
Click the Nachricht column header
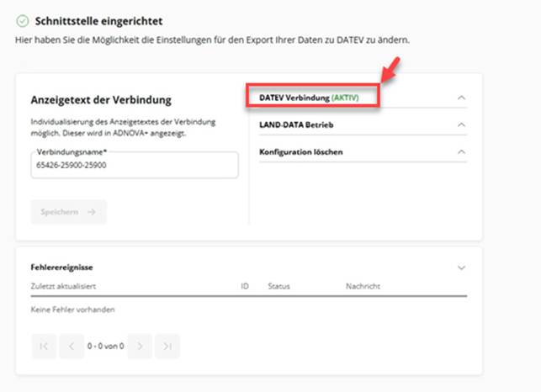[363, 286]
